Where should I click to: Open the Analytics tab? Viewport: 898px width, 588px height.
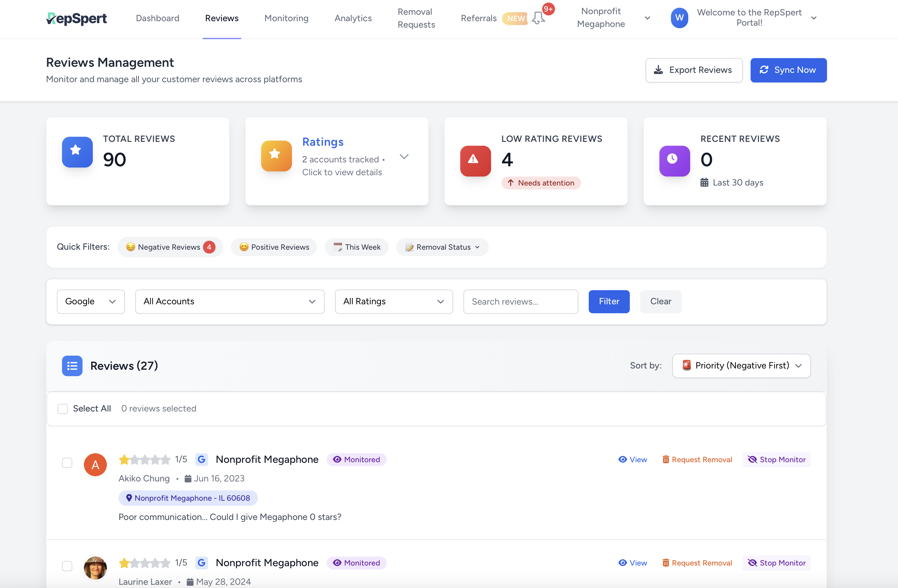tap(353, 18)
